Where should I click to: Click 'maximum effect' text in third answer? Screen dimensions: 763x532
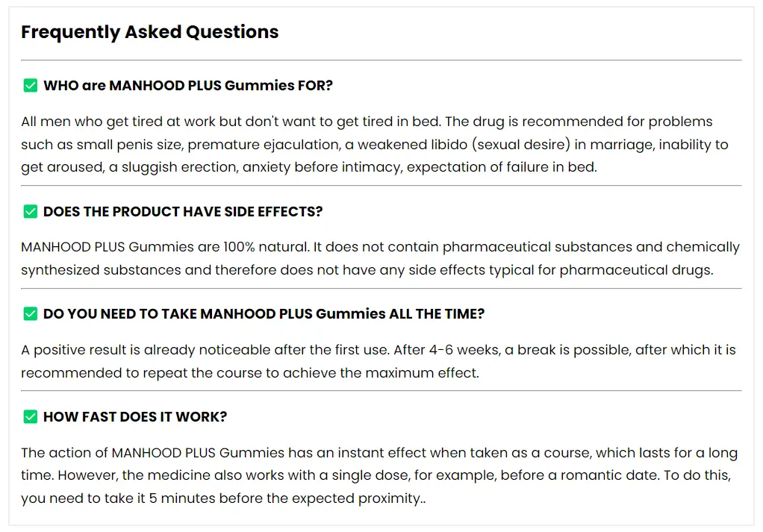tap(422, 373)
